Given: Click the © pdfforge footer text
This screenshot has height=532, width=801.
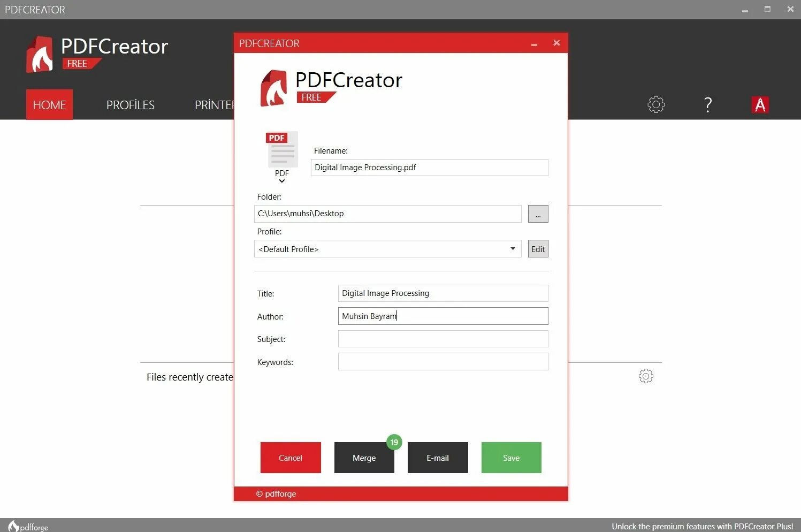Looking at the screenshot, I should (x=276, y=493).
